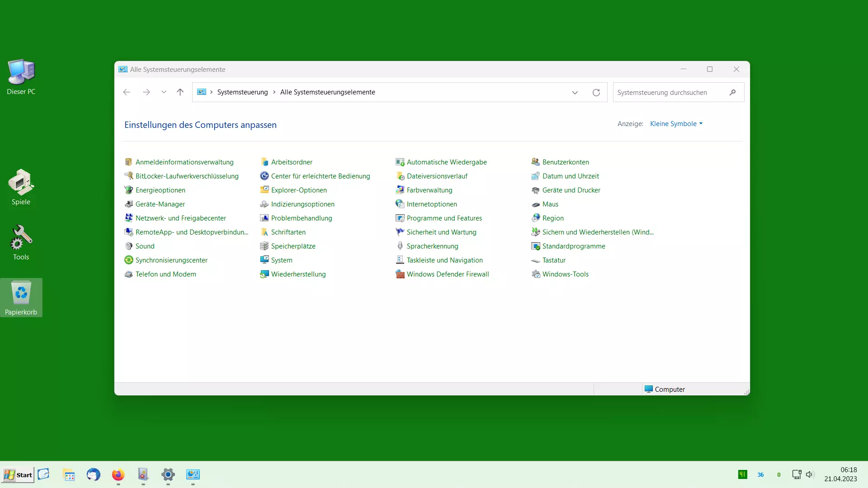Screen dimensions: 868x488
Task: Open the Arbeitsordner icon
Action: point(264,162)
